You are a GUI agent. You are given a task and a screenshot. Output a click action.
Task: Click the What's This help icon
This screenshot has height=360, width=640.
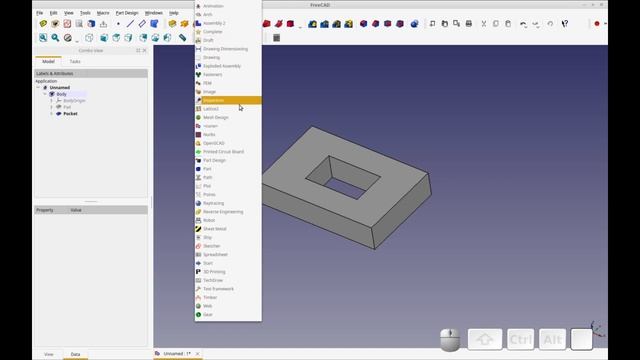click(565, 24)
